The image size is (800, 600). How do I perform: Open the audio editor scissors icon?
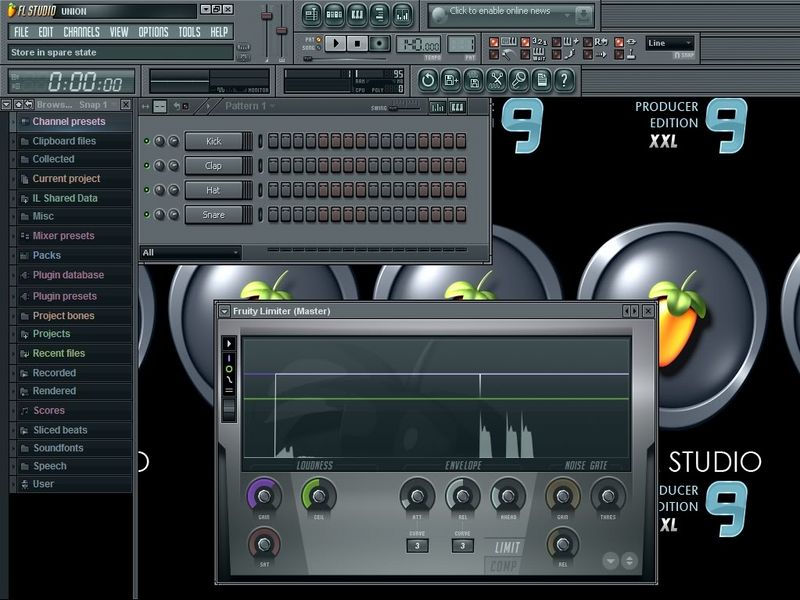(x=496, y=80)
